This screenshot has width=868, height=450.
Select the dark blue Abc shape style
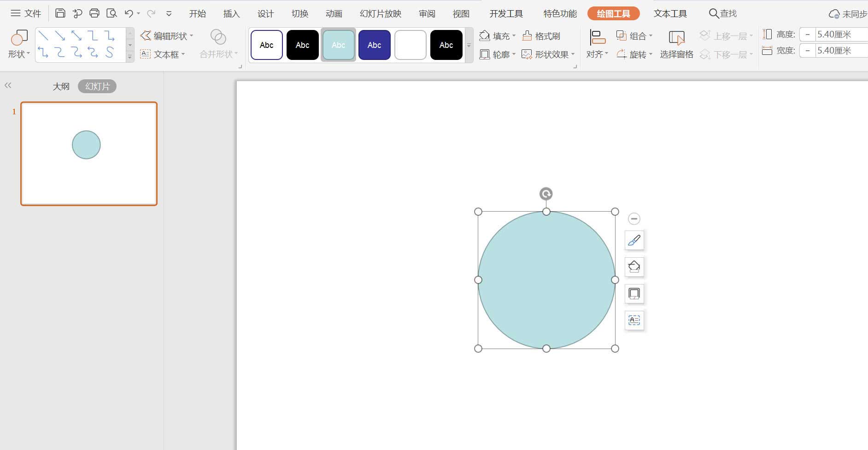coord(374,45)
